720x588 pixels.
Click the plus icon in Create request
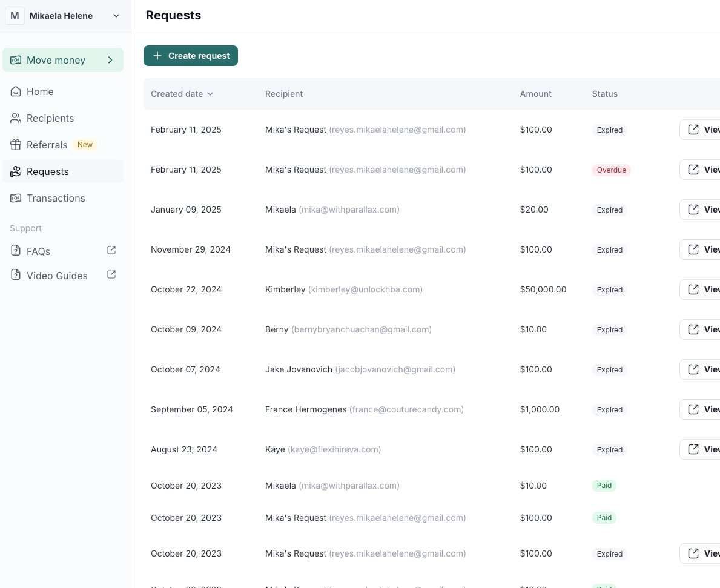click(157, 56)
